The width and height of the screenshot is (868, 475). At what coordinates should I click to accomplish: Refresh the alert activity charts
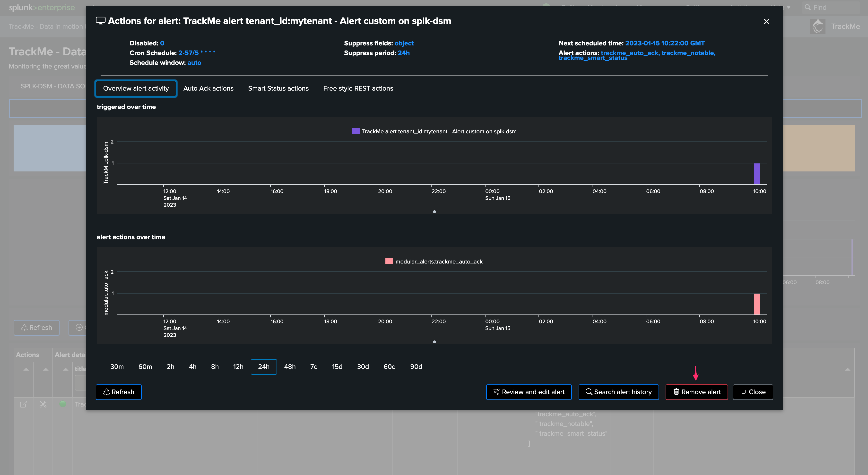pyautogui.click(x=119, y=392)
